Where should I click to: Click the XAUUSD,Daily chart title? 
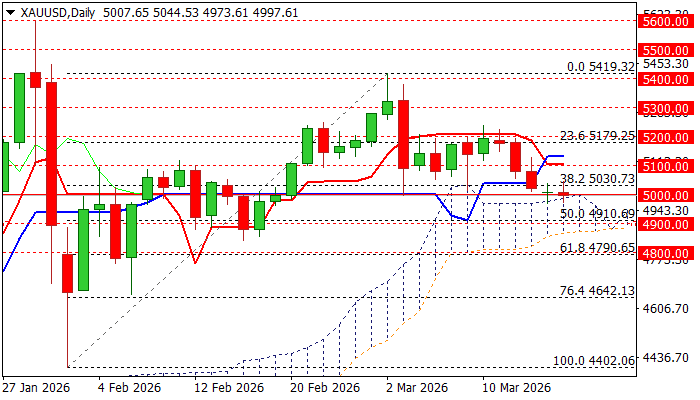click(50, 10)
